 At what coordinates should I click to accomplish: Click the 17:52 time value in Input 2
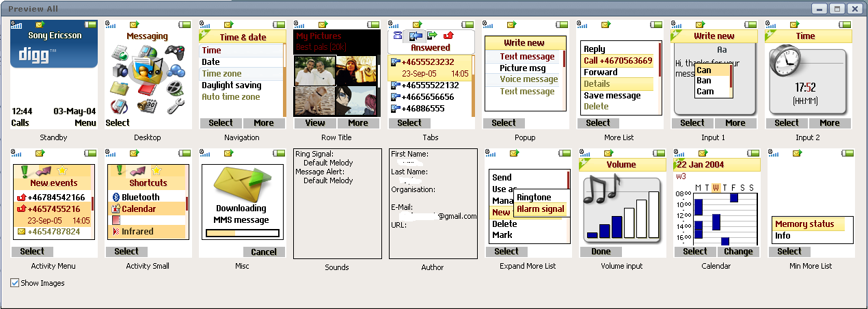(x=805, y=88)
